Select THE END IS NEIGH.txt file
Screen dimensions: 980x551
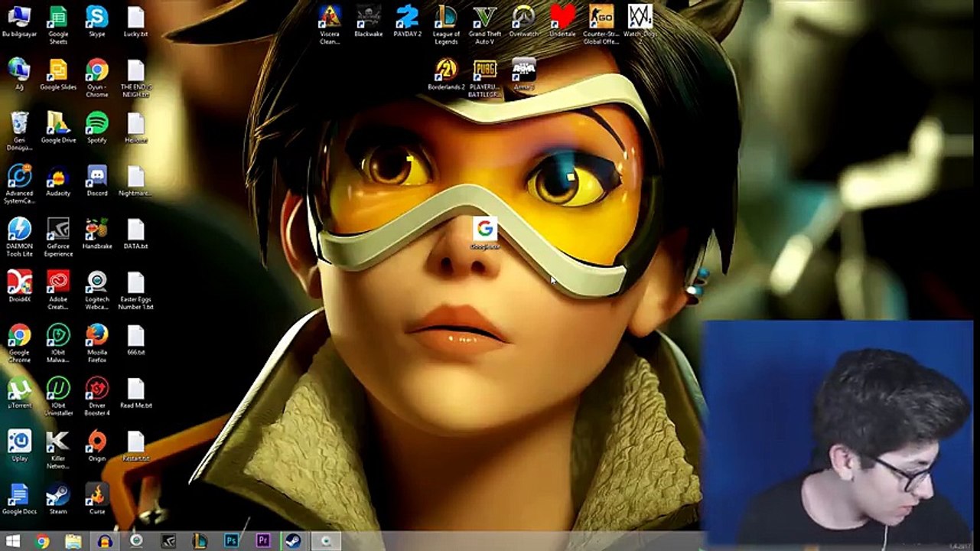point(135,78)
